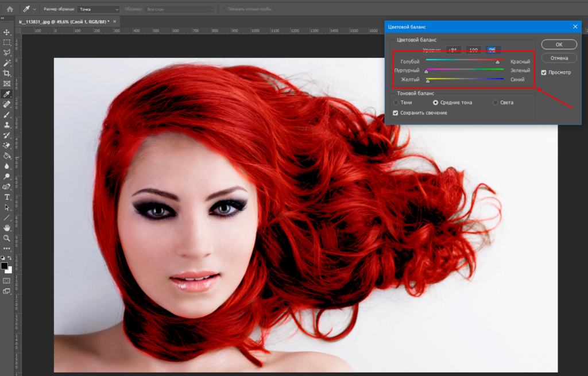Change screen mode icon
The height and width of the screenshot is (376, 588).
[x=7, y=291]
